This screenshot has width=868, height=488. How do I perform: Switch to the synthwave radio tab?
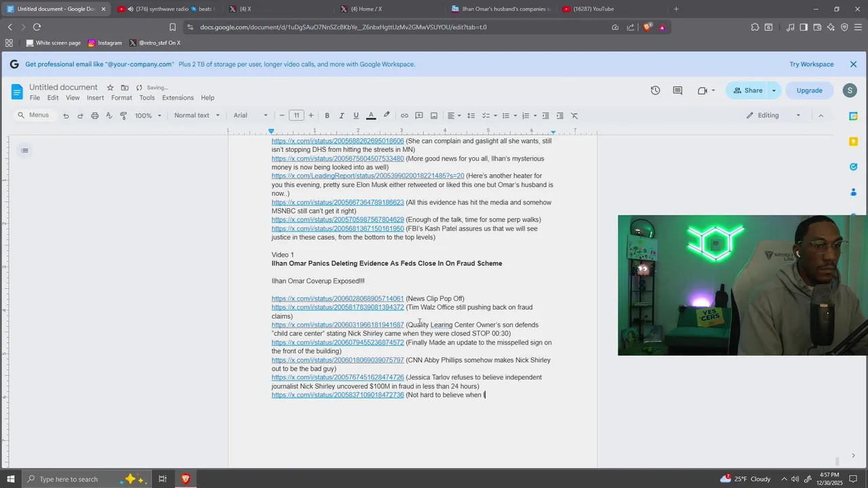click(x=165, y=9)
